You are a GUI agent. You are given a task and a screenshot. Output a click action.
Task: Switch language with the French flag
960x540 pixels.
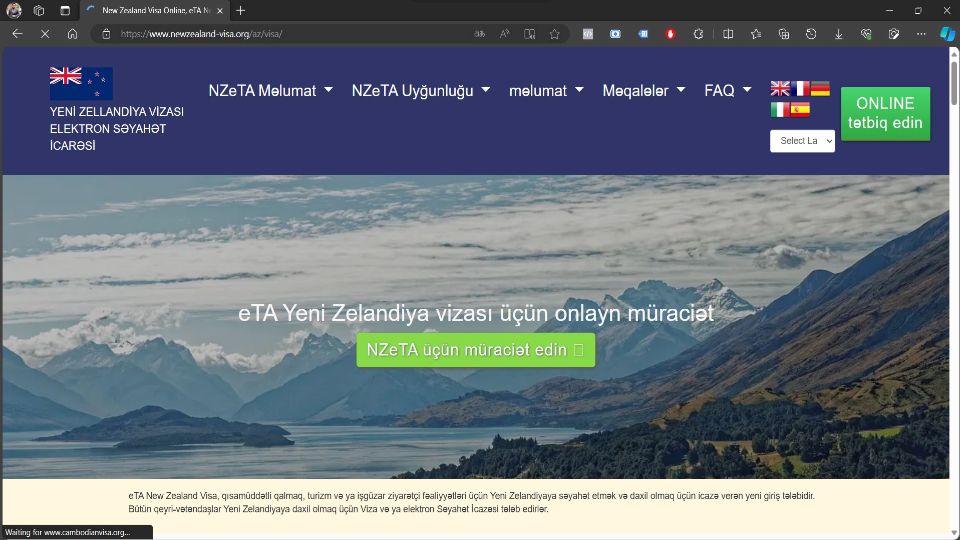click(x=800, y=88)
